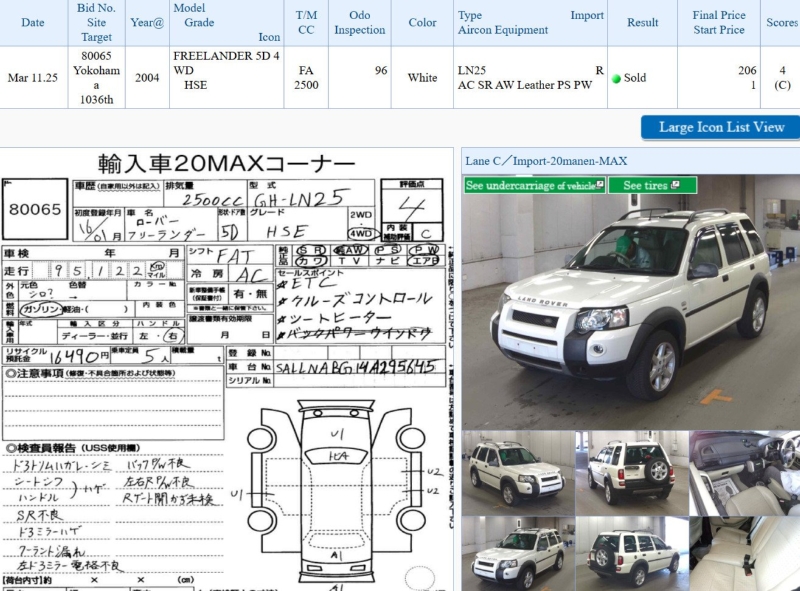Click the green Sold status dot

coord(616,78)
